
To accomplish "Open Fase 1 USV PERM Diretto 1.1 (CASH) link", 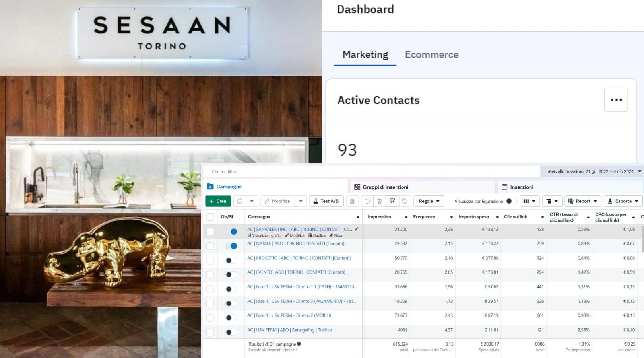I will (302, 286).
